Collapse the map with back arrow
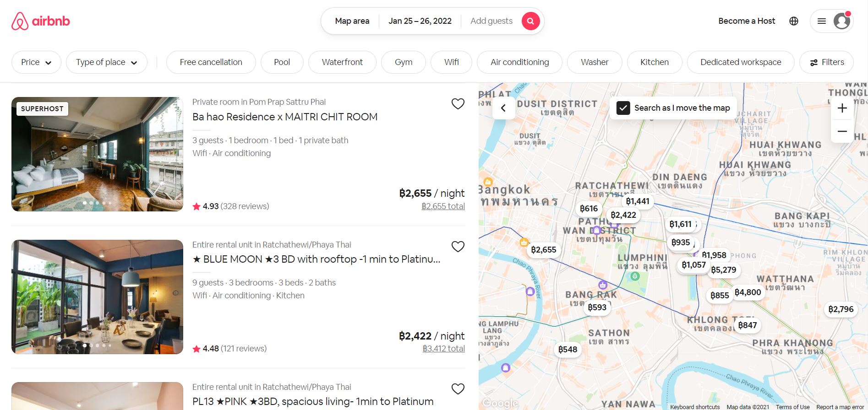Screen dimensions: 868x410 (x=503, y=108)
